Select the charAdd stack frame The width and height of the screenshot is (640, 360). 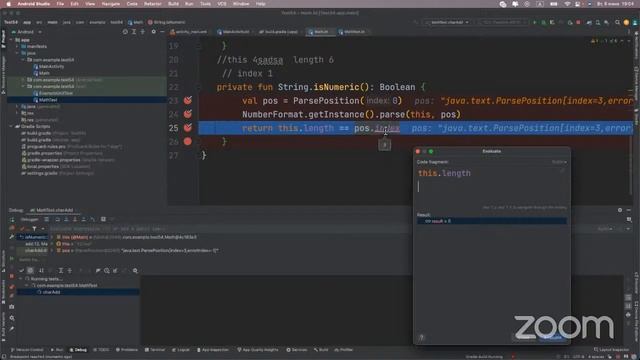click(x=32, y=251)
